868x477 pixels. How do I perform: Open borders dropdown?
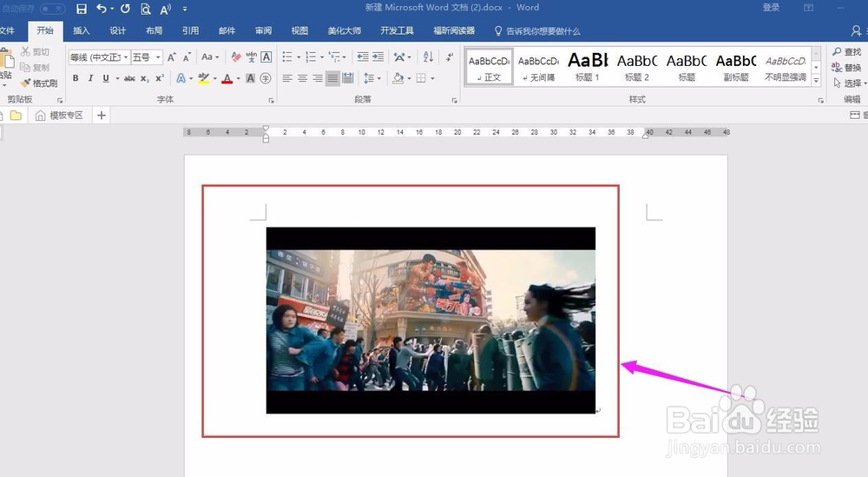(432, 79)
